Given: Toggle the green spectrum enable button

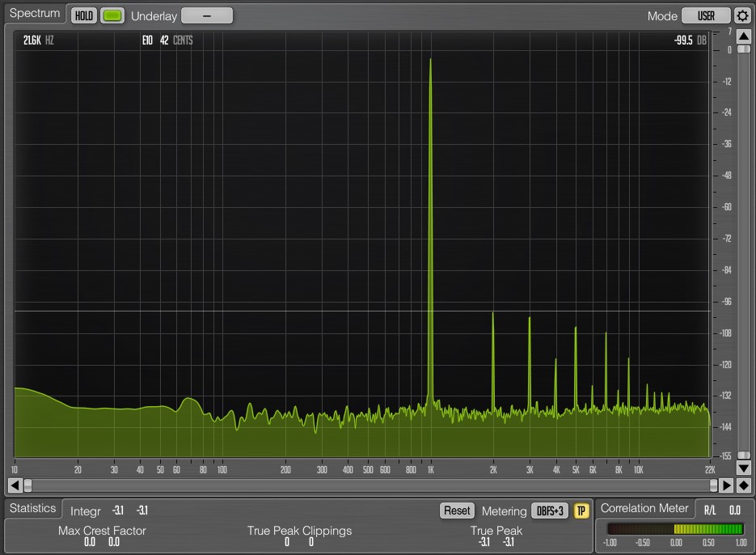Looking at the screenshot, I should tap(112, 15).
